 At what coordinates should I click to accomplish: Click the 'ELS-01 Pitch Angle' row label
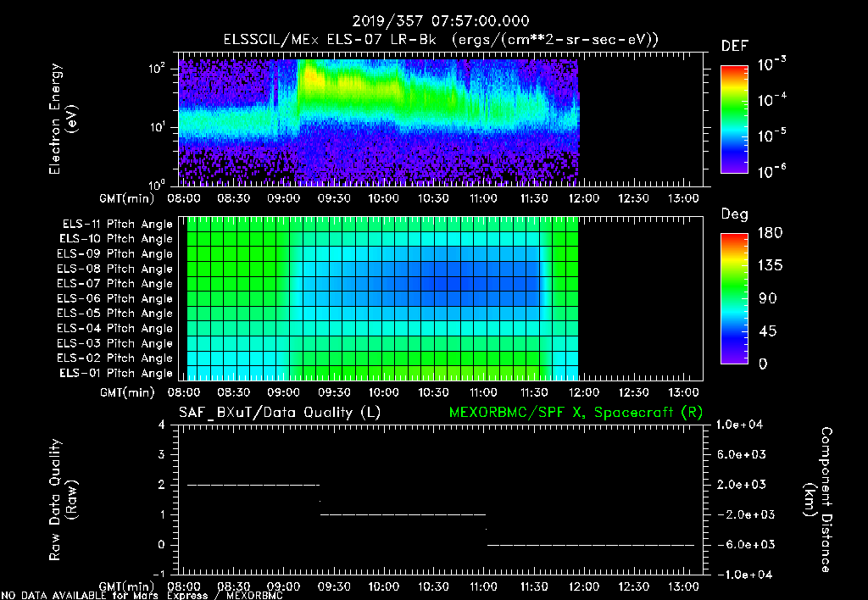tap(115, 374)
